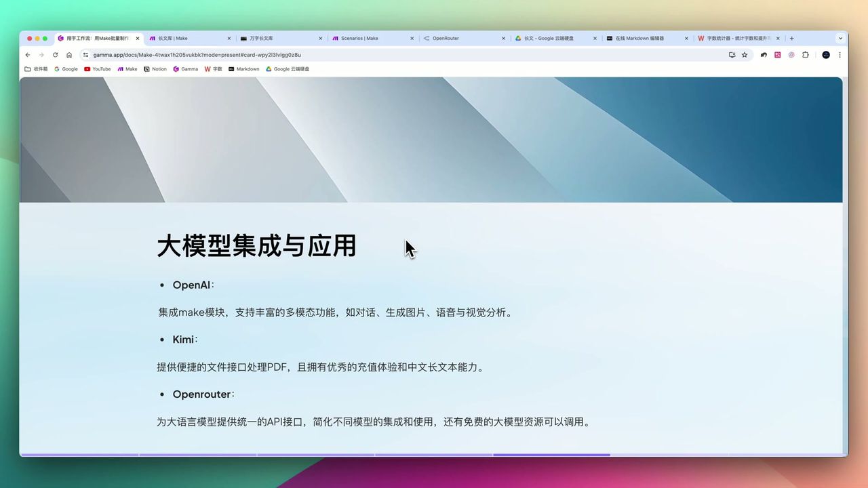Open the Notion bookmark on bookmarks bar
The width and height of the screenshot is (868, 488).
(x=155, y=68)
